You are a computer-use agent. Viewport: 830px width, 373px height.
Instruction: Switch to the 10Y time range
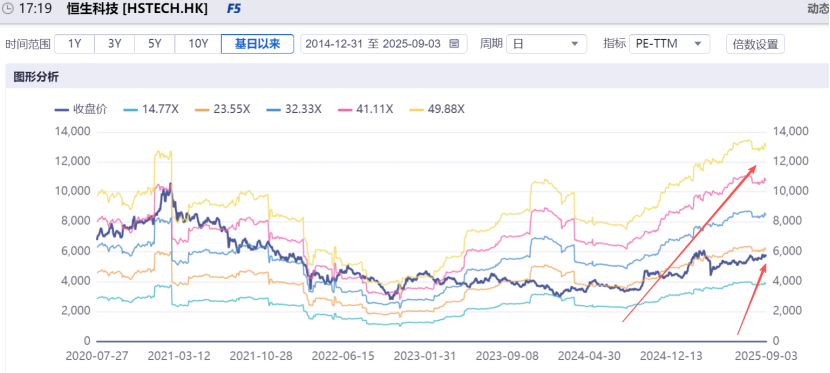198,44
